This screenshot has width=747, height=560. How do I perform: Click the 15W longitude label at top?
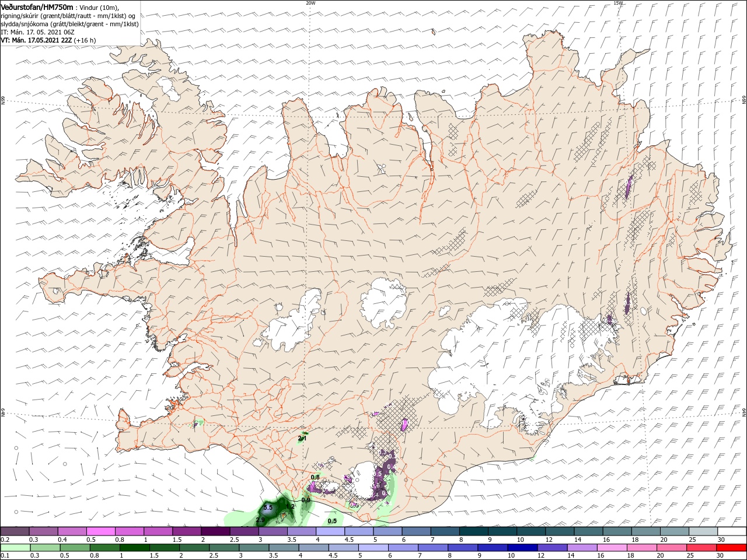618,3
